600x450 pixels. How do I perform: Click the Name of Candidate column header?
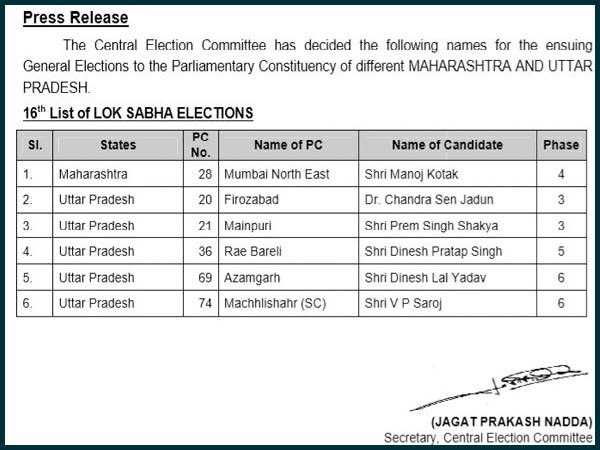447,145
